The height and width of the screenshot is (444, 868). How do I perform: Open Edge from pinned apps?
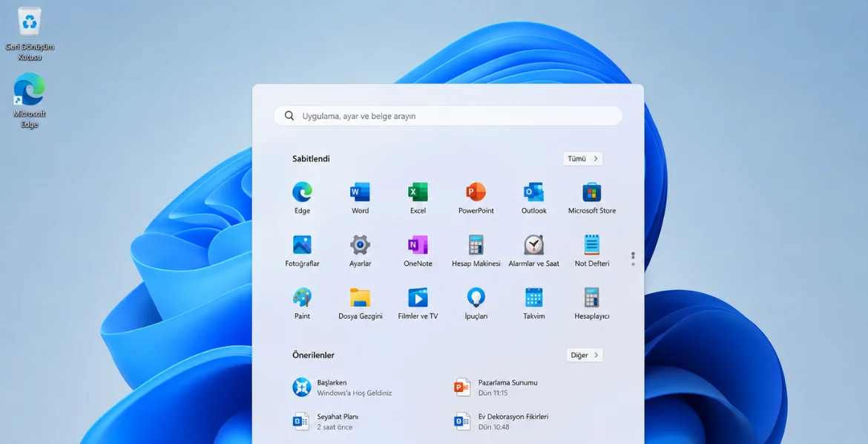[x=302, y=198]
